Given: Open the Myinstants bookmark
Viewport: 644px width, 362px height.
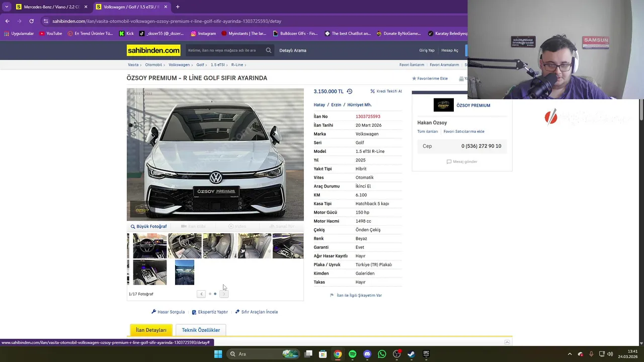Looking at the screenshot, I should tap(244, 34).
